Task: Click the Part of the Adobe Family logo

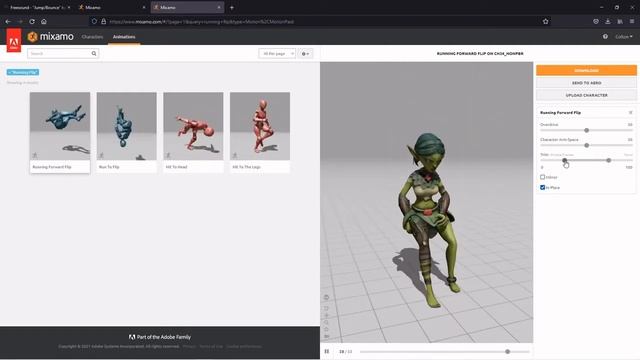Action: [160, 337]
